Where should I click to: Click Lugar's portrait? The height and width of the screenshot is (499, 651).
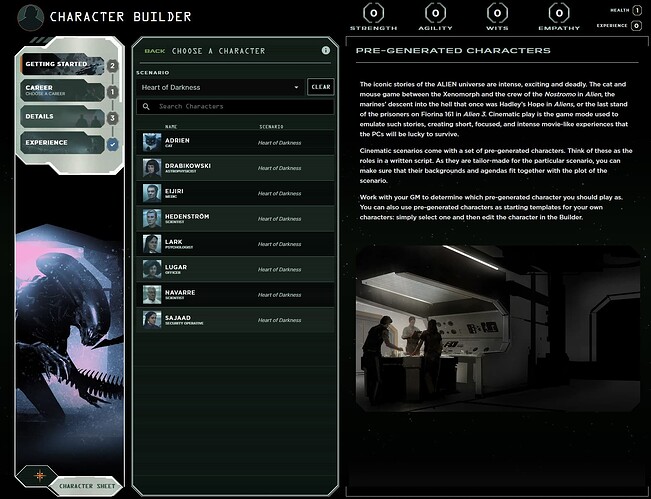[152, 269]
